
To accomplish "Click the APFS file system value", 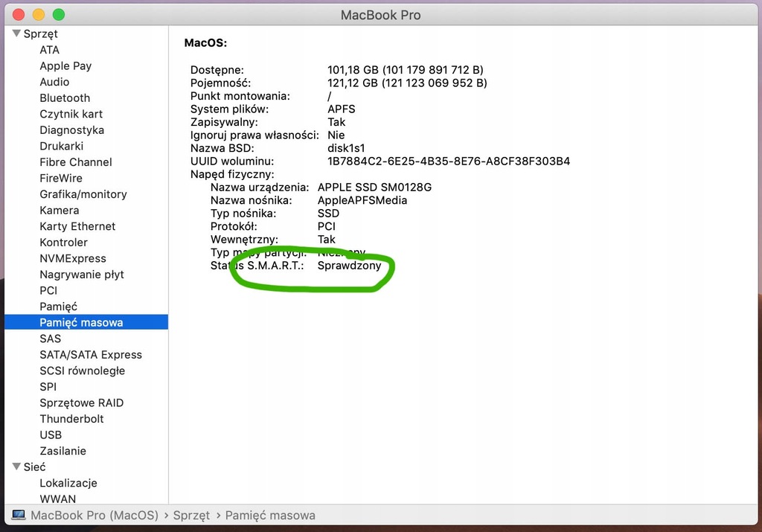I will (341, 109).
